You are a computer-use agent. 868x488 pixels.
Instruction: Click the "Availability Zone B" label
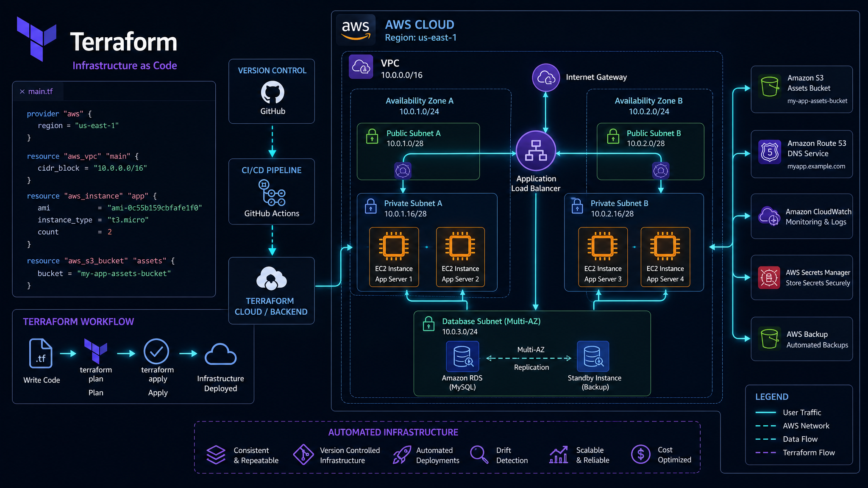649,101
